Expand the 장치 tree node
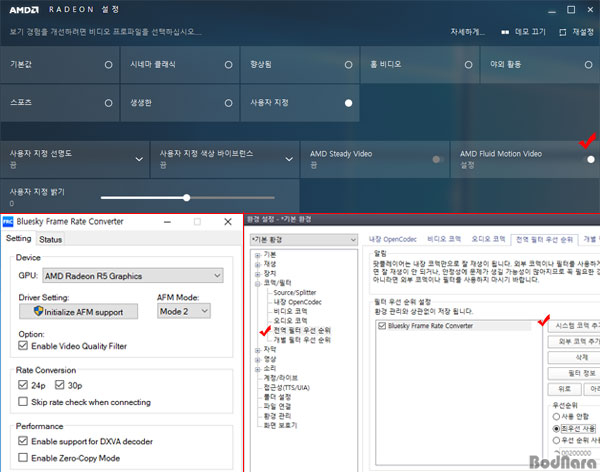The height and width of the screenshot is (472, 600). pos(258,274)
